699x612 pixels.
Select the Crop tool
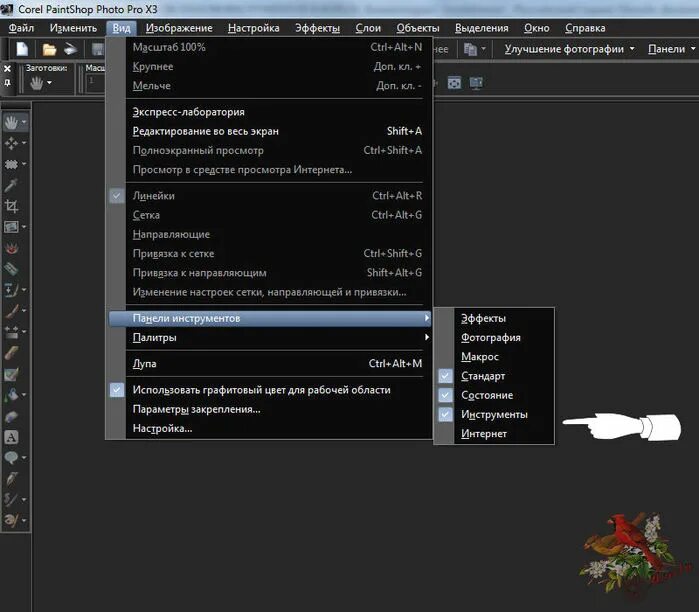coord(11,206)
